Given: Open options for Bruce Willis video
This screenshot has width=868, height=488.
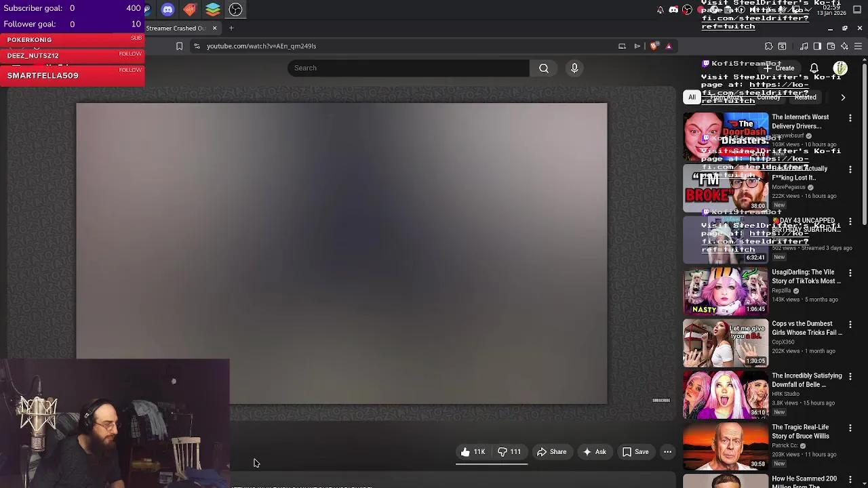Looking at the screenshot, I should (x=850, y=428).
